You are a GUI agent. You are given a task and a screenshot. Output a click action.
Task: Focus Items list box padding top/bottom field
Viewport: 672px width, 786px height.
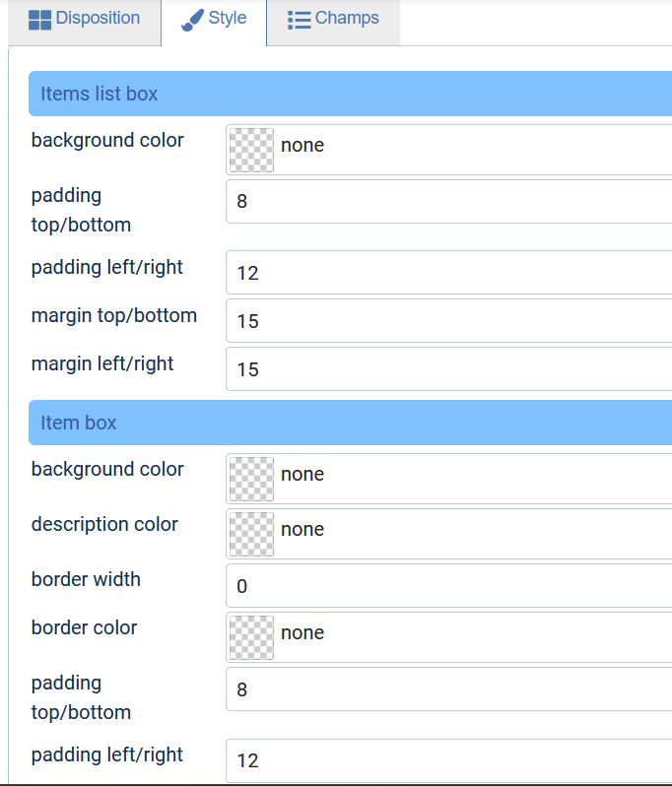449,202
